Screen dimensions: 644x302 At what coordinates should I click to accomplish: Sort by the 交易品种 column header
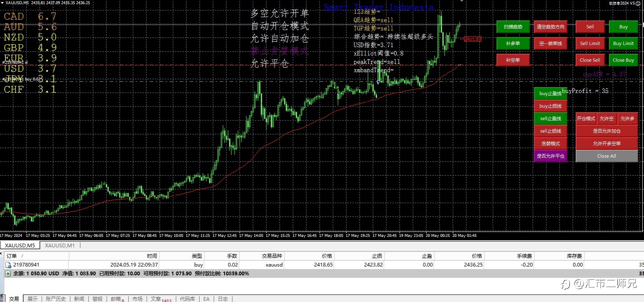[x=262, y=256]
